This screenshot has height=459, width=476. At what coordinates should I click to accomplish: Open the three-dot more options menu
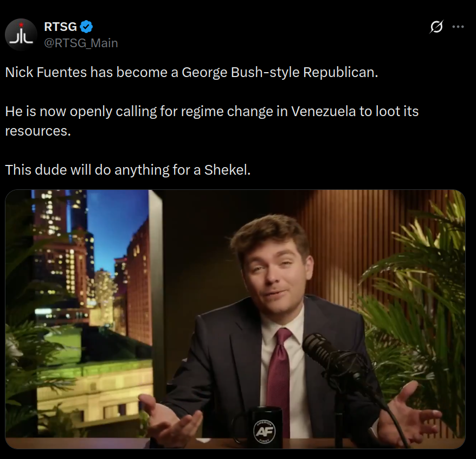coord(458,27)
